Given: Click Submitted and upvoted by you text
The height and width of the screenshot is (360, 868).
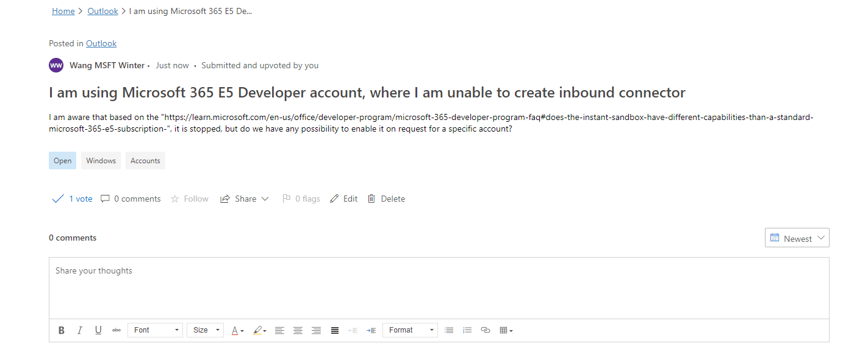Looking at the screenshot, I should [x=260, y=65].
